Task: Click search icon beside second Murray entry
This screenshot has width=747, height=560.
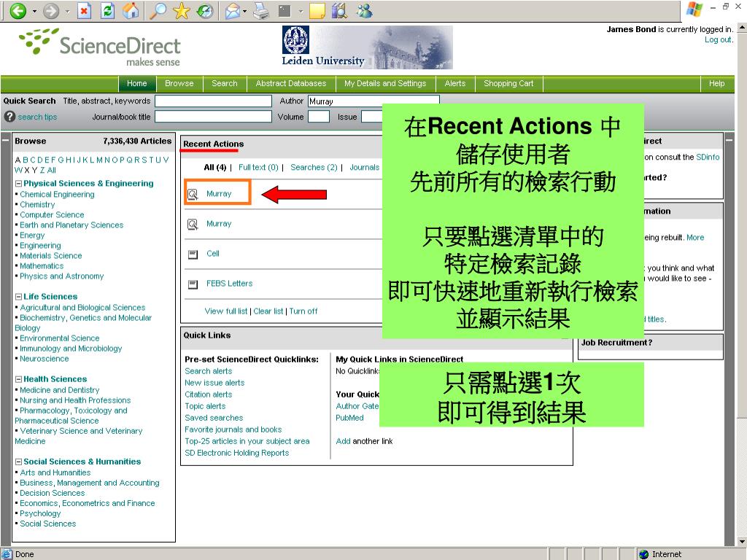Action: pyautogui.click(x=193, y=225)
